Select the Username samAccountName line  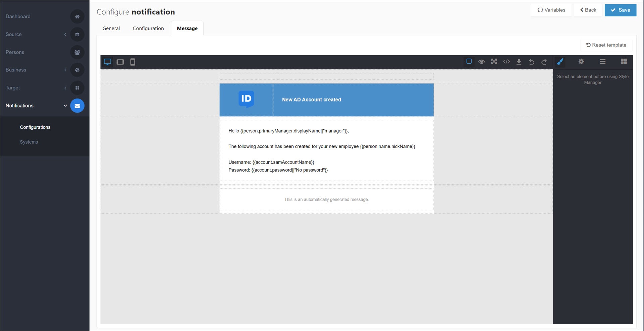pos(271,162)
